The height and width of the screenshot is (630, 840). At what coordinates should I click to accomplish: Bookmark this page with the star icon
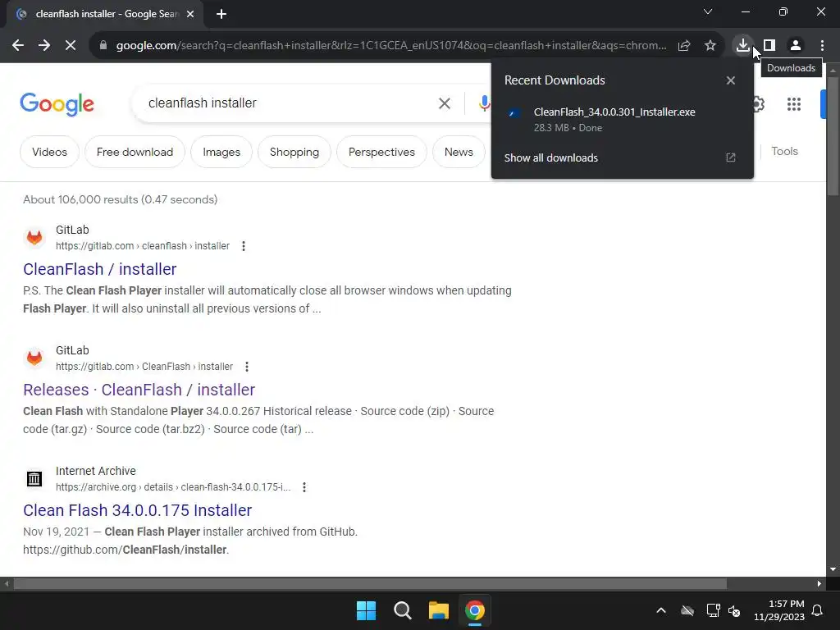pos(710,46)
